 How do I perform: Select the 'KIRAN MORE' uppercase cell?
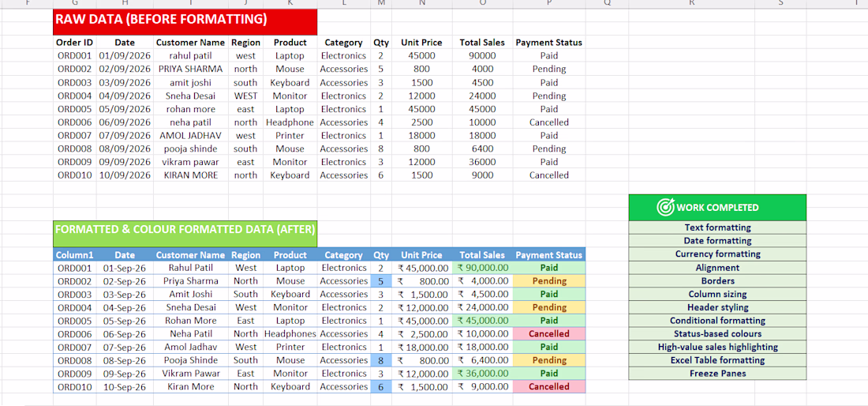[190, 175]
